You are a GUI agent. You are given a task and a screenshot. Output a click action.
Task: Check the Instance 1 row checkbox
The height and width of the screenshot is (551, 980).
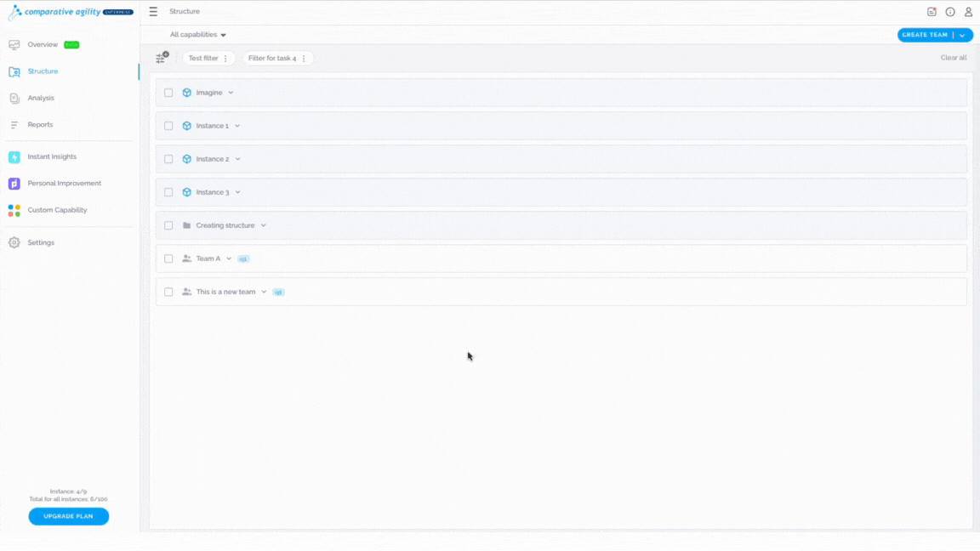coord(168,126)
